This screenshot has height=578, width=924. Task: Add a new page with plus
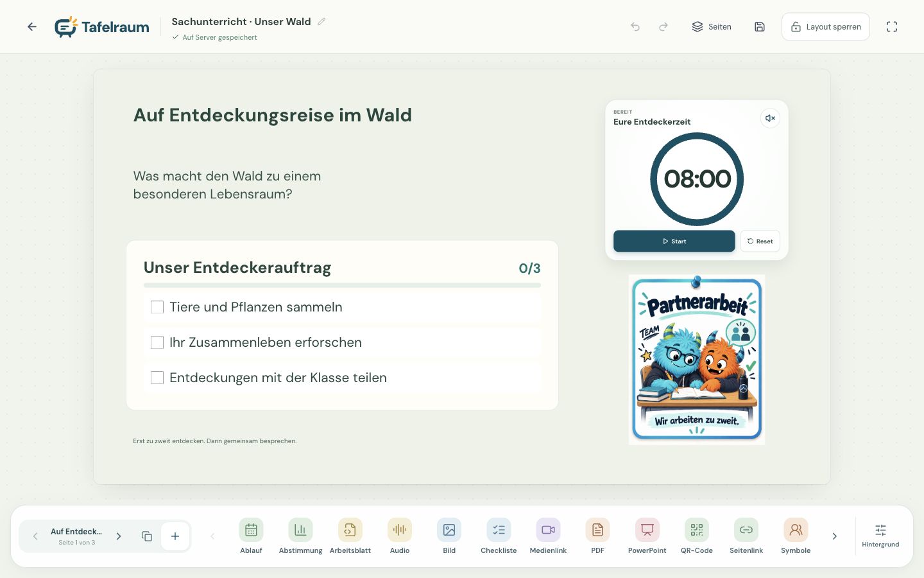point(175,536)
